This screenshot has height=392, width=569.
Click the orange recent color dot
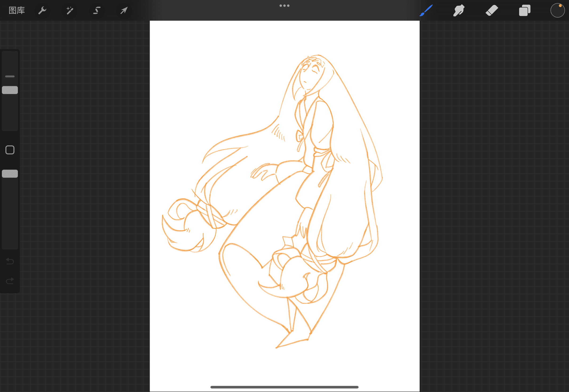560,6
